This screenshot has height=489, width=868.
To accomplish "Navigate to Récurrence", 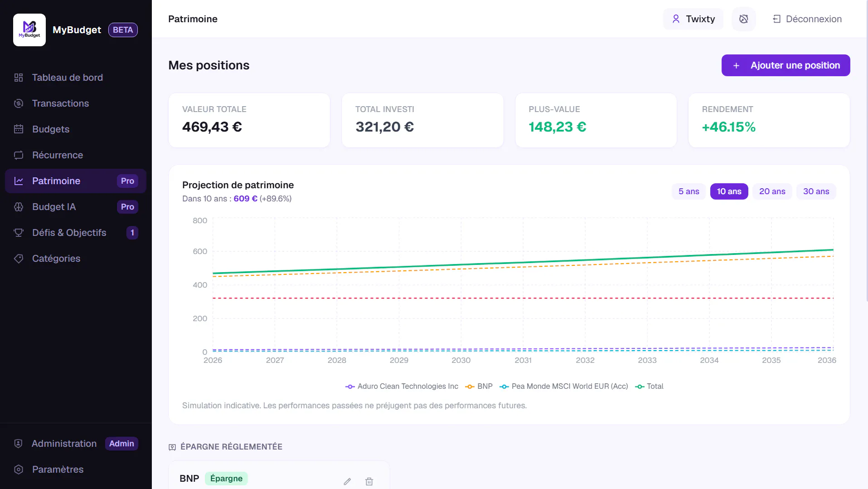I will click(76, 155).
